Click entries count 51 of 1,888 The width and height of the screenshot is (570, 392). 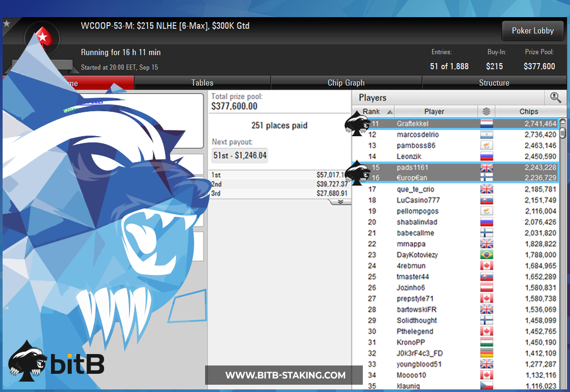[x=449, y=67]
